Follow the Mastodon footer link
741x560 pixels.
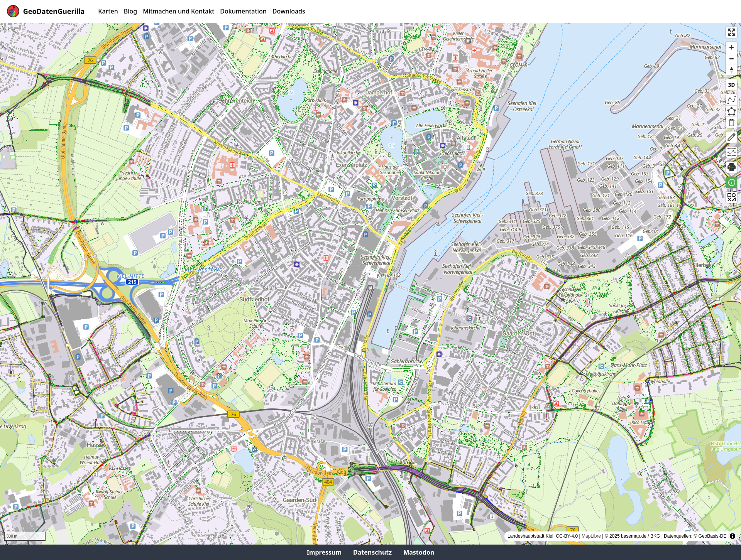point(418,552)
